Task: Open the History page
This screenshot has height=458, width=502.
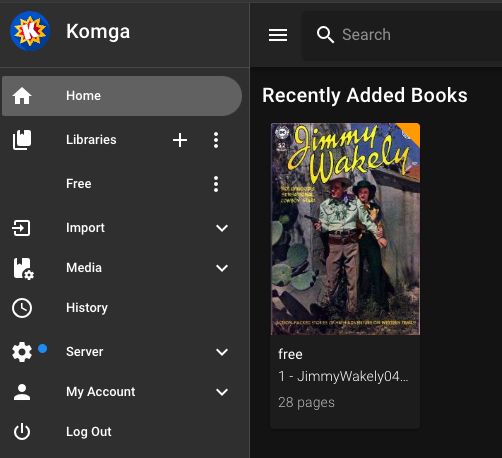Action: click(x=87, y=308)
